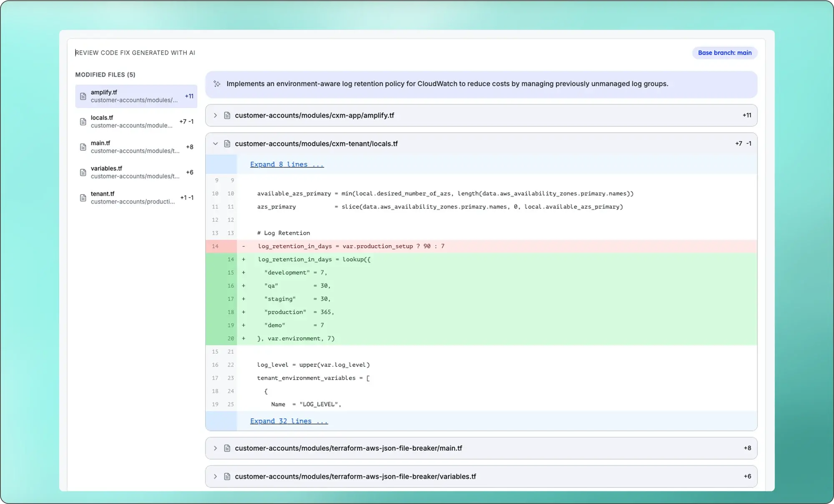Click document icon in json-file-breaker/main.tf header
834x504 pixels.
pos(227,449)
